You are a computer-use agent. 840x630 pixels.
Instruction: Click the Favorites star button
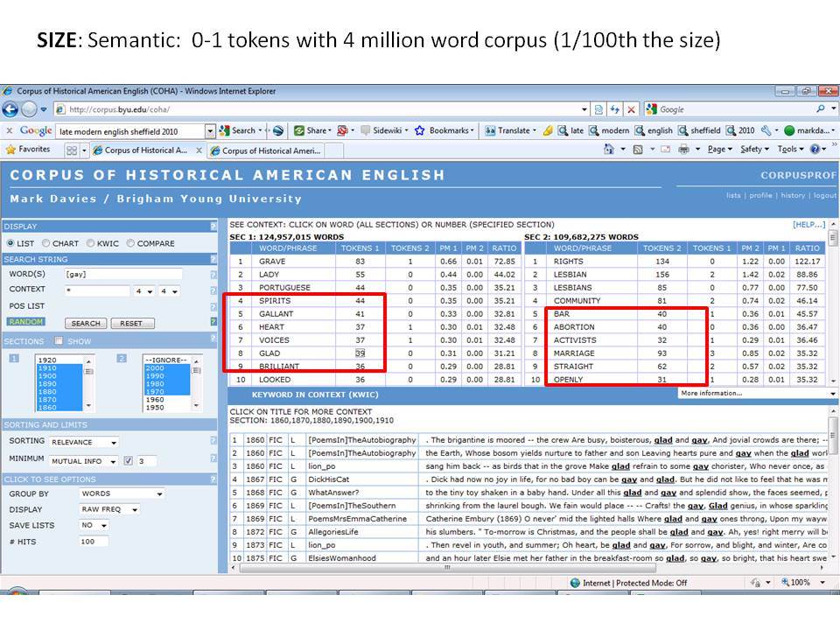28,150
